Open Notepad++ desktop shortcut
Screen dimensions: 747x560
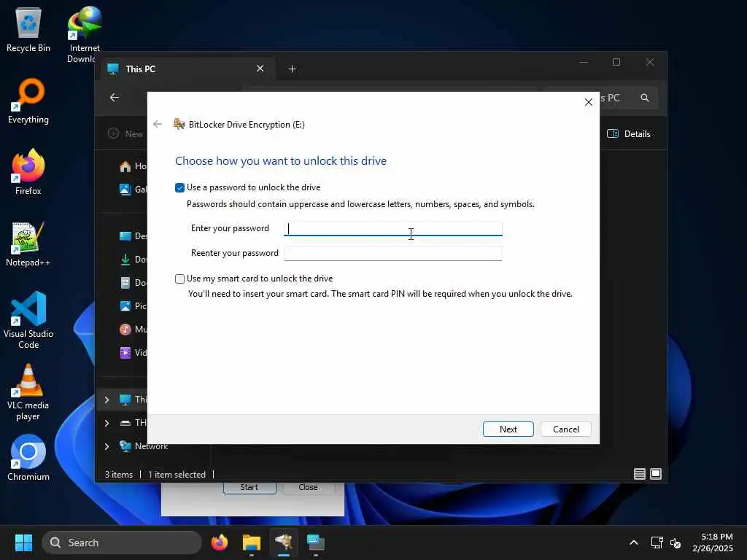(x=28, y=244)
